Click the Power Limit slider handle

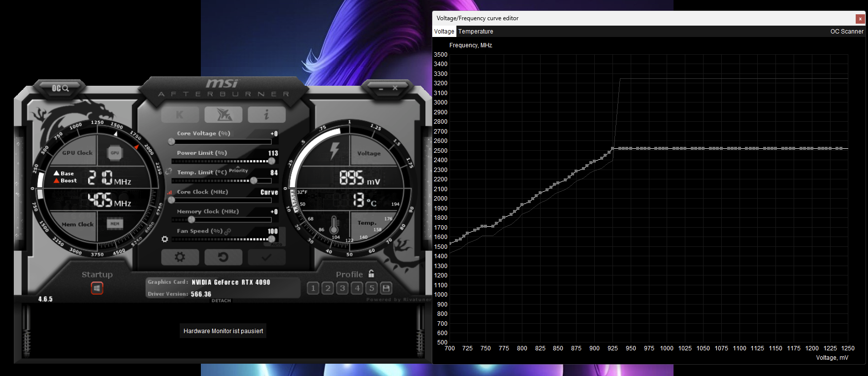click(271, 161)
